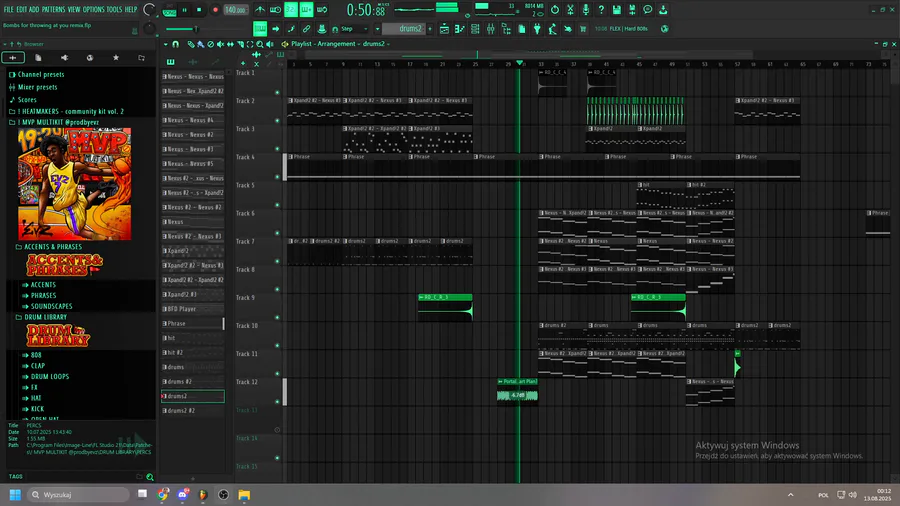The height and width of the screenshot is (506, 900).
Task: Open the TOOLS menu
Action: point(114,10)
